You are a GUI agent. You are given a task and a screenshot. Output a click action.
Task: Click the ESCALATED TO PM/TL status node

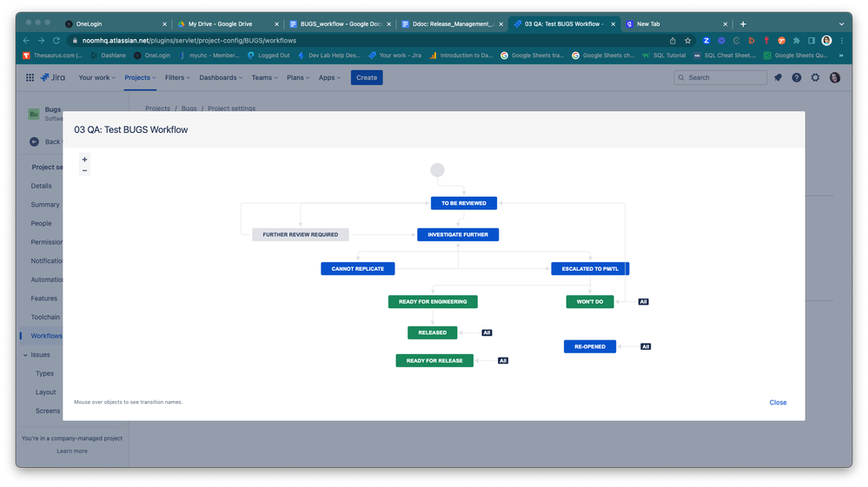click(590, 268)
